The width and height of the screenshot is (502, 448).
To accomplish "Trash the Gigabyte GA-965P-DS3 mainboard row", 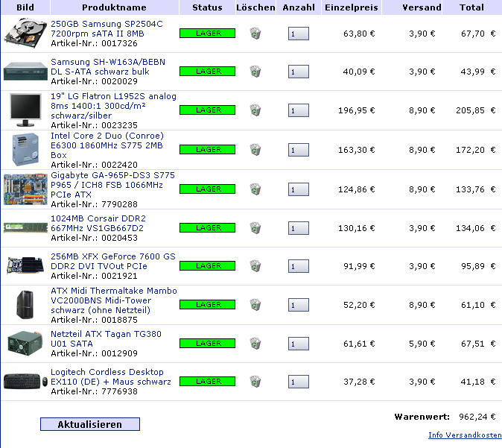I will tap(255, 189).
